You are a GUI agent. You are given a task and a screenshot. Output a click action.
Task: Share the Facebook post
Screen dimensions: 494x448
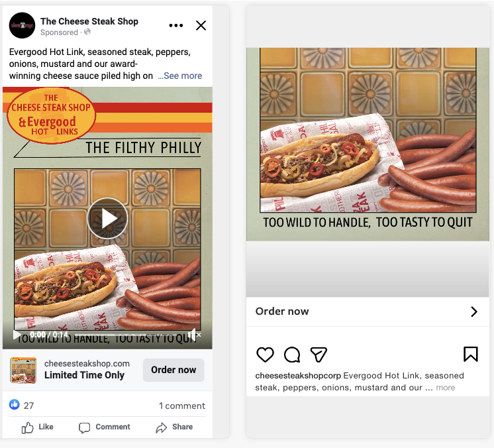[x=174, y=427]
